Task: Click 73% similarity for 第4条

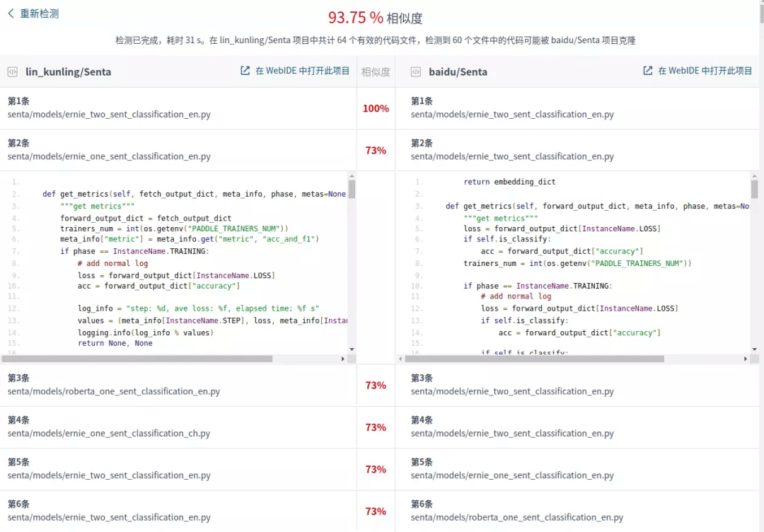Action: 376,427
